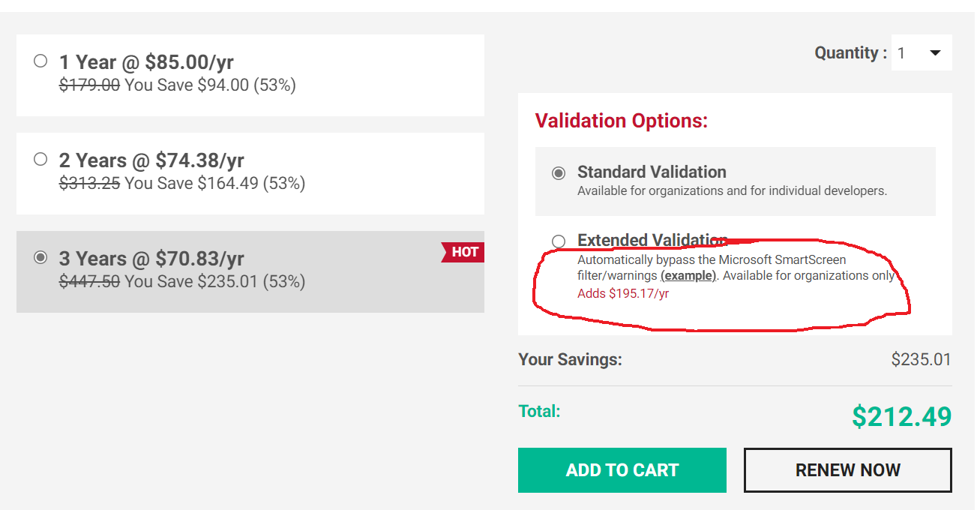Click the Validation Options heading

621,121
